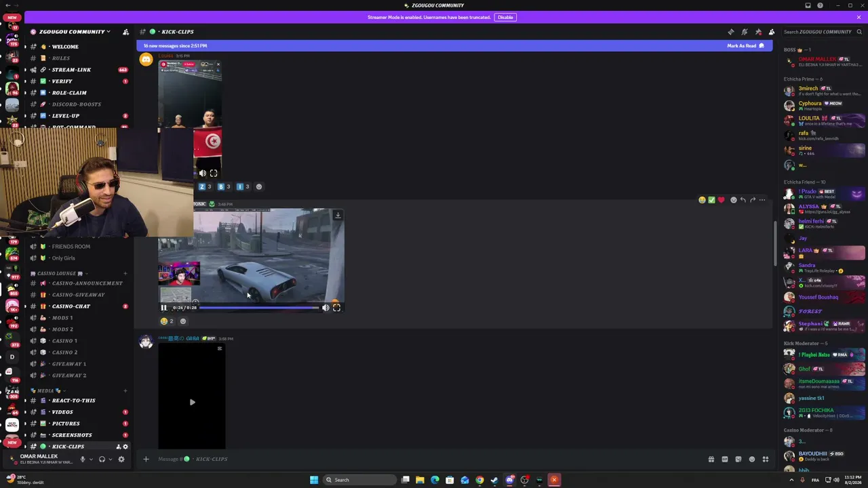Open the apps launcher icon in message bar
The image size is (868, 488).
point(765,459)
